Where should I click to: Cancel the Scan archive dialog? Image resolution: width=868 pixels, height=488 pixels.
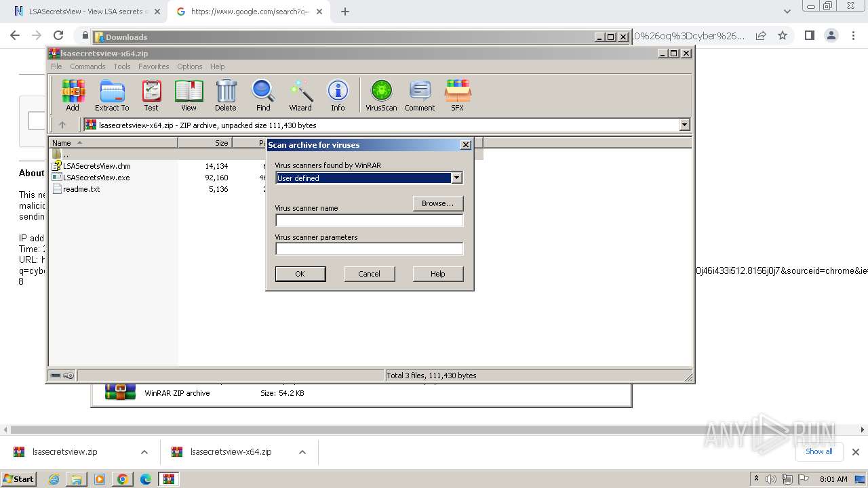pos(369,274)
